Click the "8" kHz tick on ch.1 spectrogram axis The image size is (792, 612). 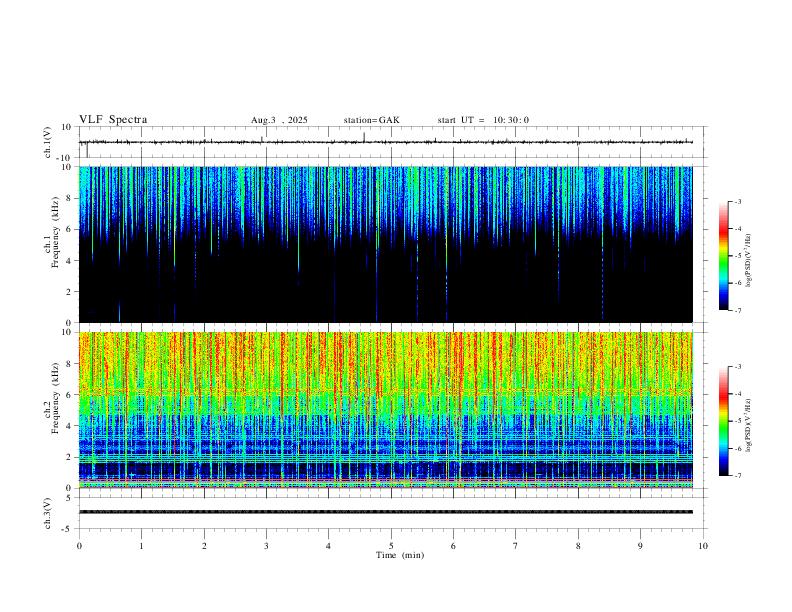(69, 198)
